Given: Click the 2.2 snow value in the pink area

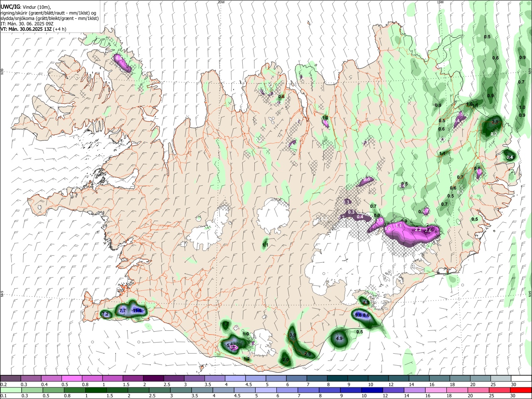Looking at the screenshot, I should 418,229.
